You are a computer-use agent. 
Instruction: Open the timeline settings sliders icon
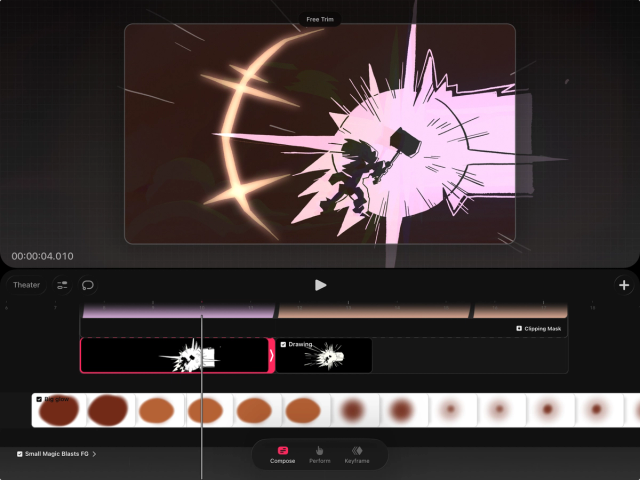tap(62, 285)
